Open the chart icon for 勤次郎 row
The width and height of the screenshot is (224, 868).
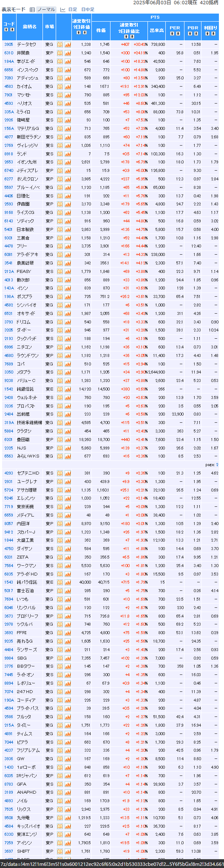pyautogui.click(x=68, y=280)
